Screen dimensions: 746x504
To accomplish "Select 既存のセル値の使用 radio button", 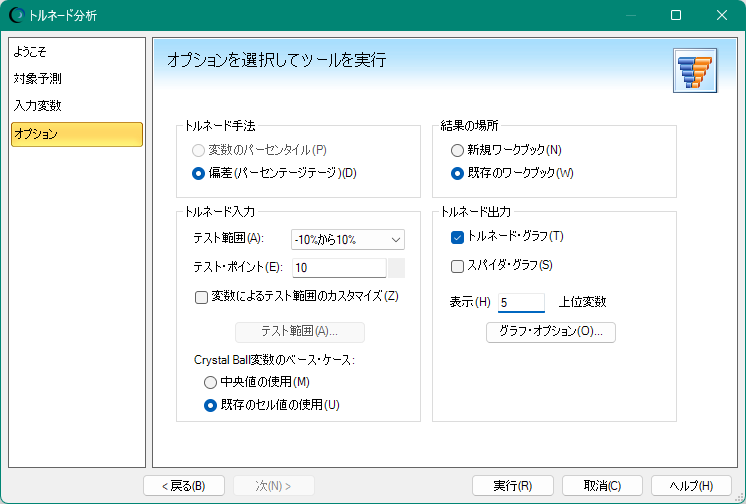I will (x=210, y=405).
